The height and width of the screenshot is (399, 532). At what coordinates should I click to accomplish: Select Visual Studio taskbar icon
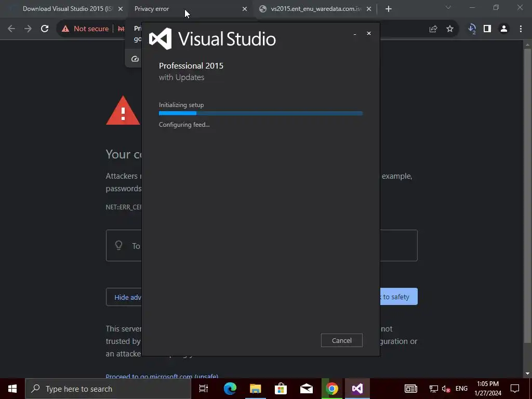point(357,389)
